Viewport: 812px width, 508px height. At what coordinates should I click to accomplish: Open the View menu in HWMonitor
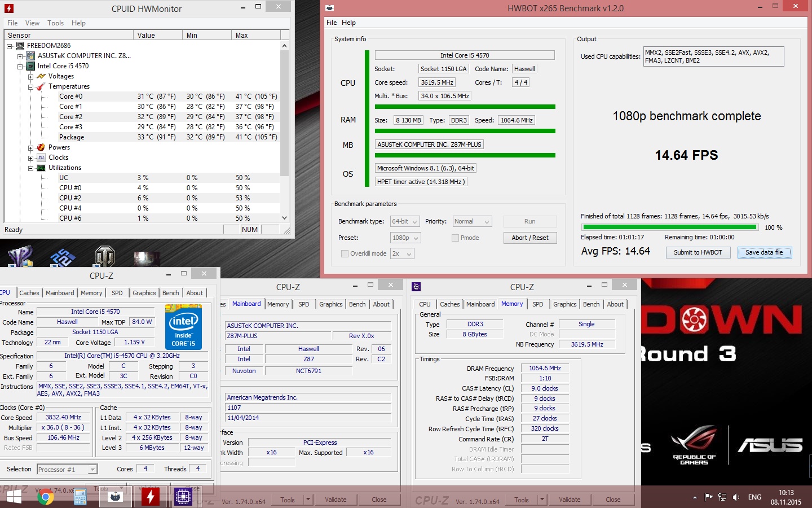click(x=32, y=23)
